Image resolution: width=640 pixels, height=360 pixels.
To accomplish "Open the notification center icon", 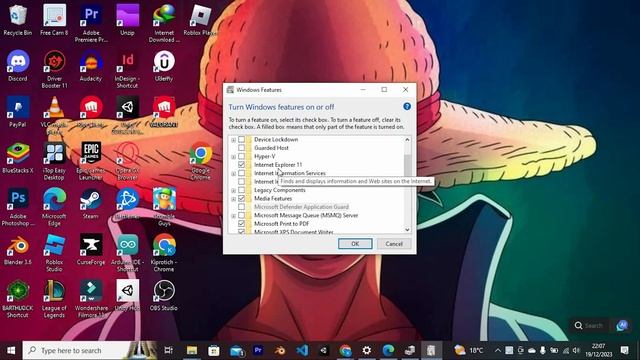I will tap(624, 350).
